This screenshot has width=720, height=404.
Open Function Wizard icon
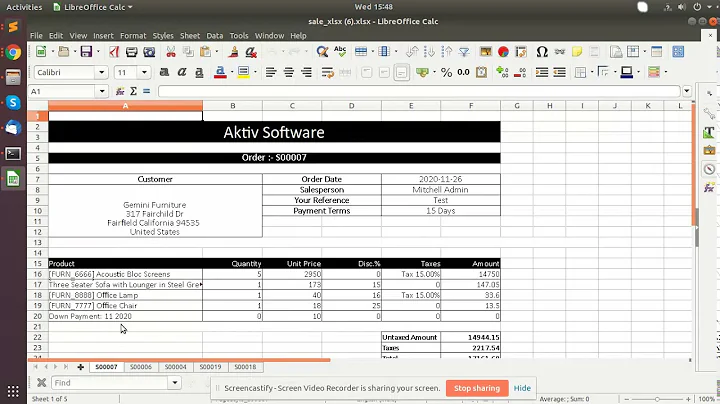[x=120, y=91]
